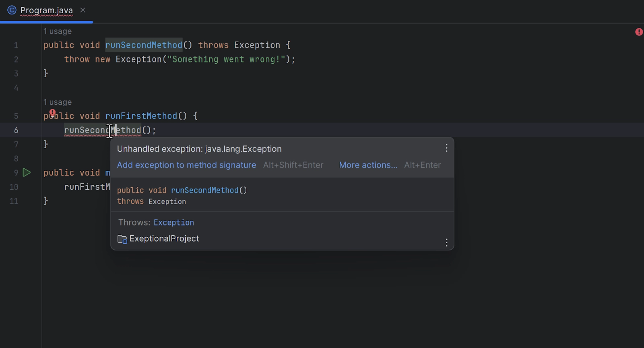
Task: Click the closing brace on line 11
Action: [x=46, y=201]
